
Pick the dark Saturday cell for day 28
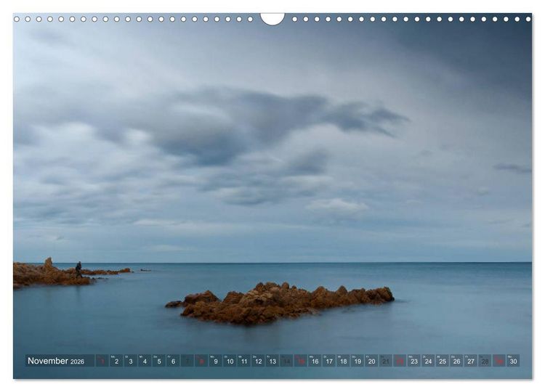point(485,360)
